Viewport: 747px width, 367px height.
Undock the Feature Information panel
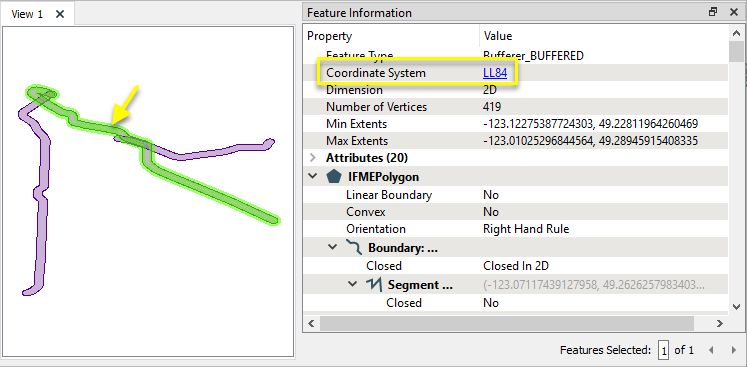click(713, 12)
